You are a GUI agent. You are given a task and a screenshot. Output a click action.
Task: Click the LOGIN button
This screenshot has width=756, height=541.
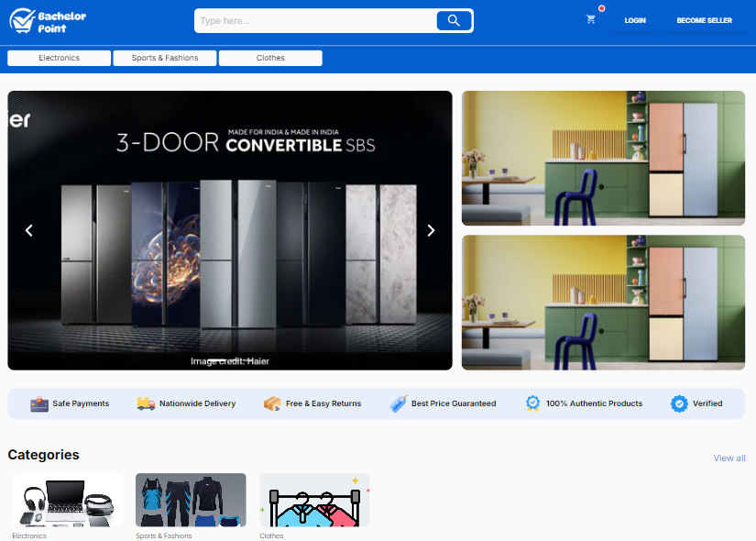[x=635, y=20]
